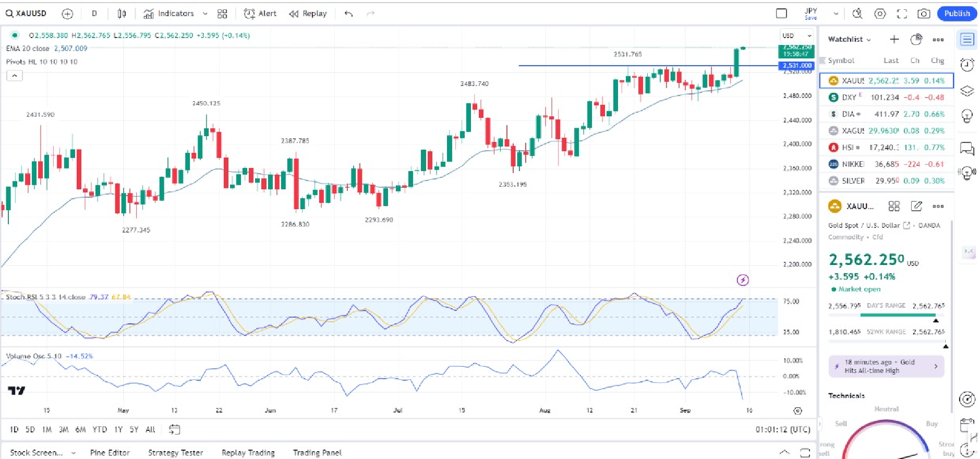This screenshot has width=980, height=459.
Task: Take a chart snapshot with camera icon
Action: coord(924,14)
